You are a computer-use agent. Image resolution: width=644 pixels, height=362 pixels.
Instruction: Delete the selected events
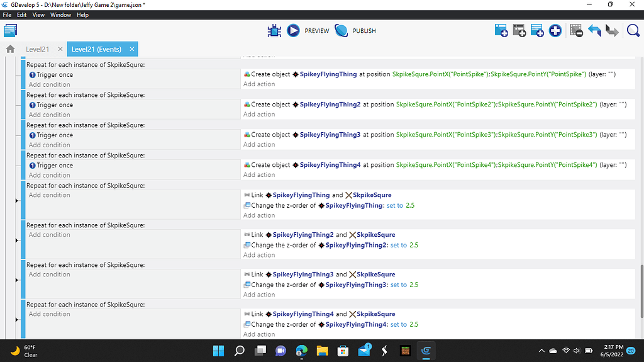576,30
